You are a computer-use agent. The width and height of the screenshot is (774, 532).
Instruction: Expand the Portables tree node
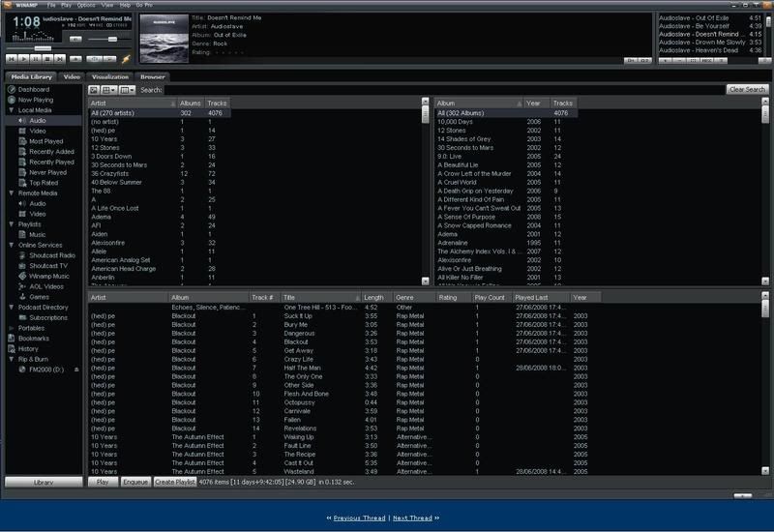pos(12,328)
